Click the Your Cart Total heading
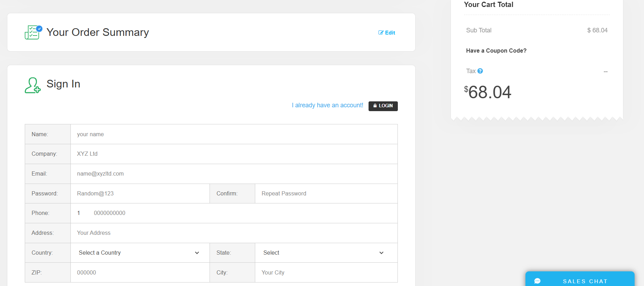644x286 pixels. [x=488, y=5]
